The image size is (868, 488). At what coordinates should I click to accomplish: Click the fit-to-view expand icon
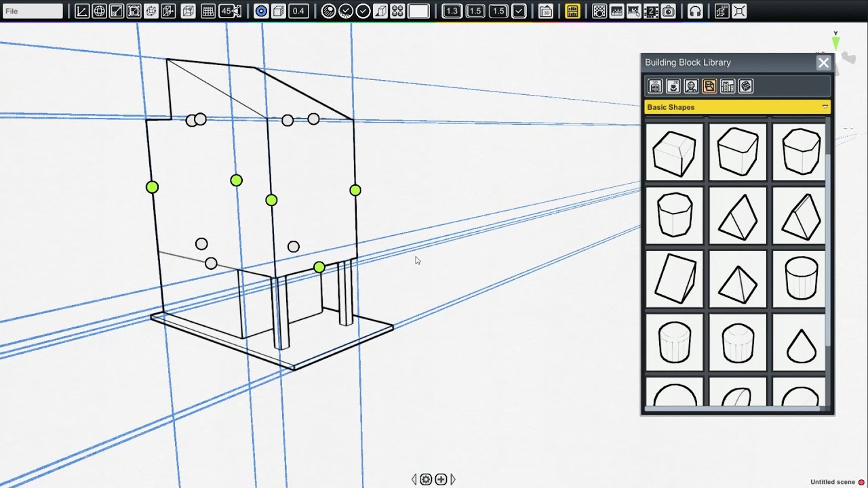coord(740,11)
